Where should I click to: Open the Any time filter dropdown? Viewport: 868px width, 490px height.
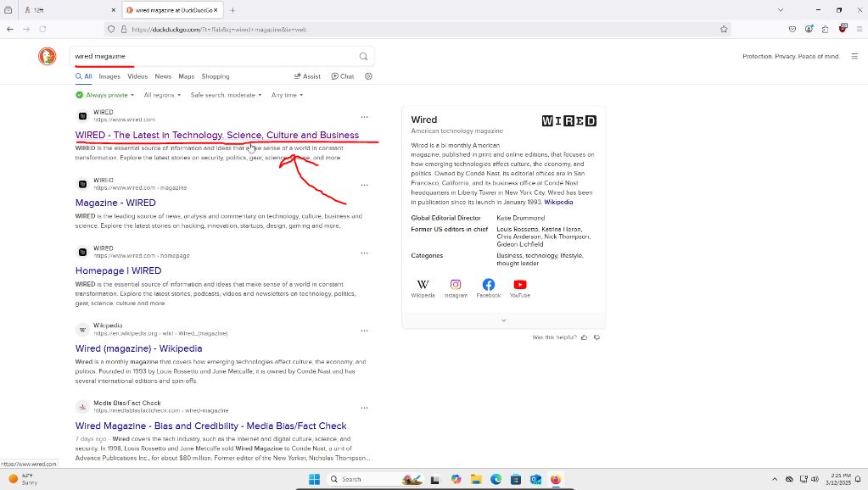pyautogui.click(x=287, y=95)
